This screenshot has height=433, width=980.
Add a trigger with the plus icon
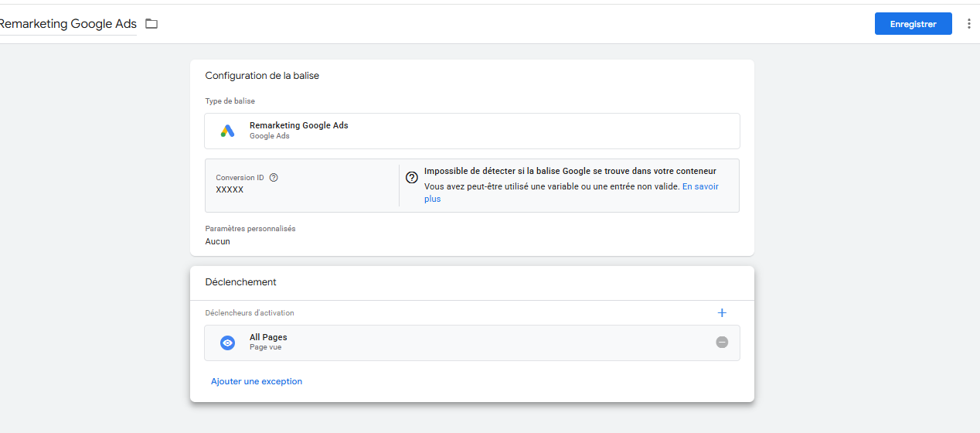(x=722, y=313)
